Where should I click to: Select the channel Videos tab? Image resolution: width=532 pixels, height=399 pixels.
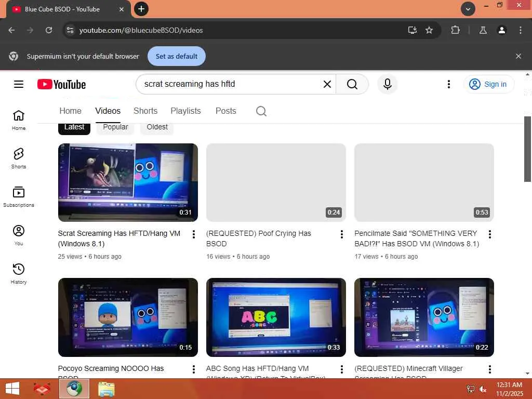108,111
